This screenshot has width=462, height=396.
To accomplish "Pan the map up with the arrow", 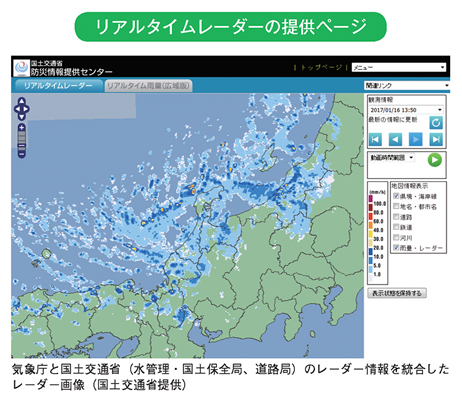I will point(22,101).
